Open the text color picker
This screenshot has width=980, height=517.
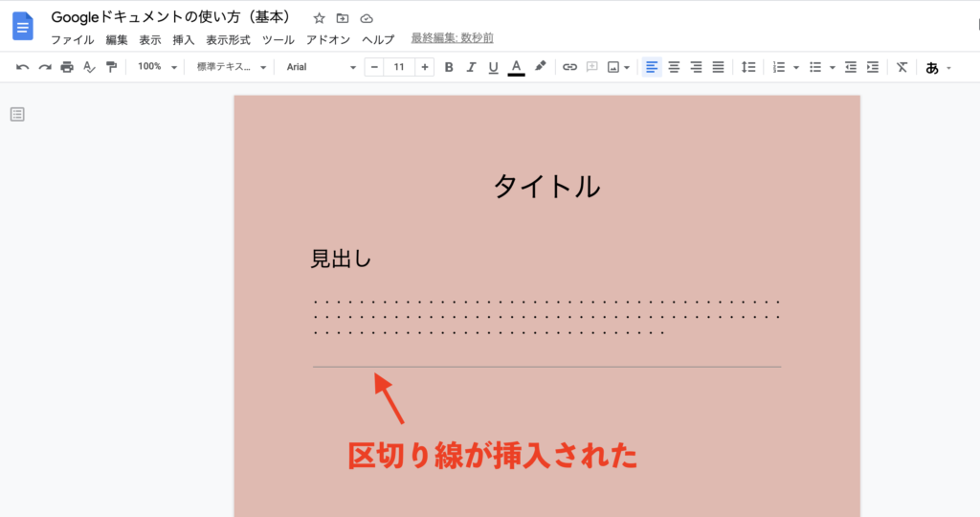click(516, 67)
